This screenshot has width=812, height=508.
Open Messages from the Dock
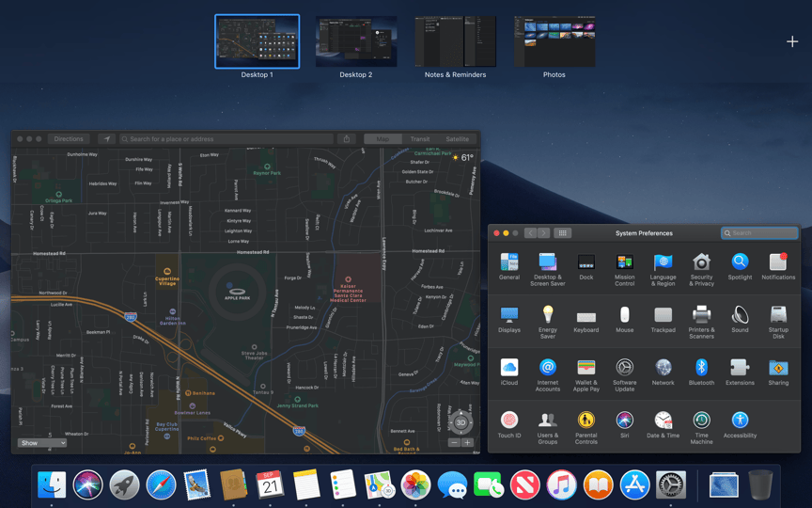coord(452,484)
